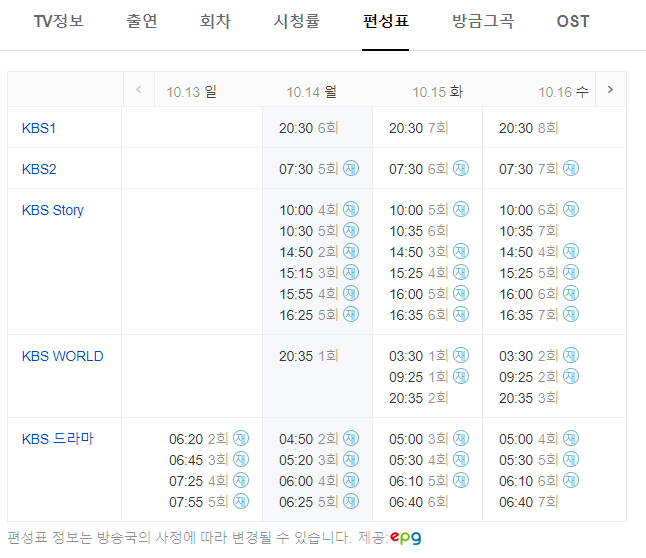
Task: Click the rerun icon beside 10:30 5회
Action: 351,230
